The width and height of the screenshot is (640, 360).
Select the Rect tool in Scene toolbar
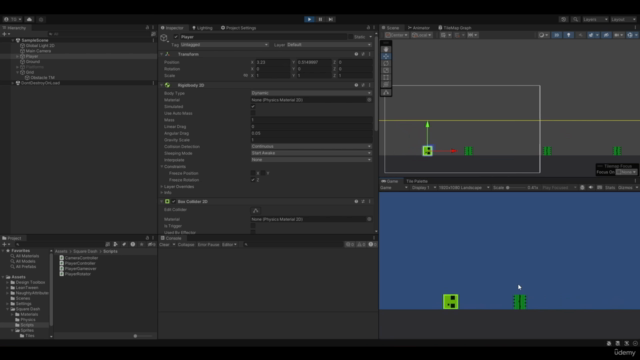coord(386,77)
